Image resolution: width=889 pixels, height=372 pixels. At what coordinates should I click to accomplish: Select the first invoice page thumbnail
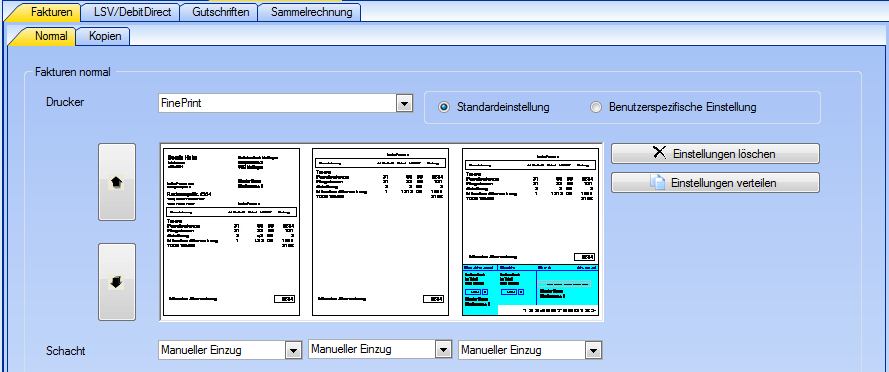click(231, 232)
